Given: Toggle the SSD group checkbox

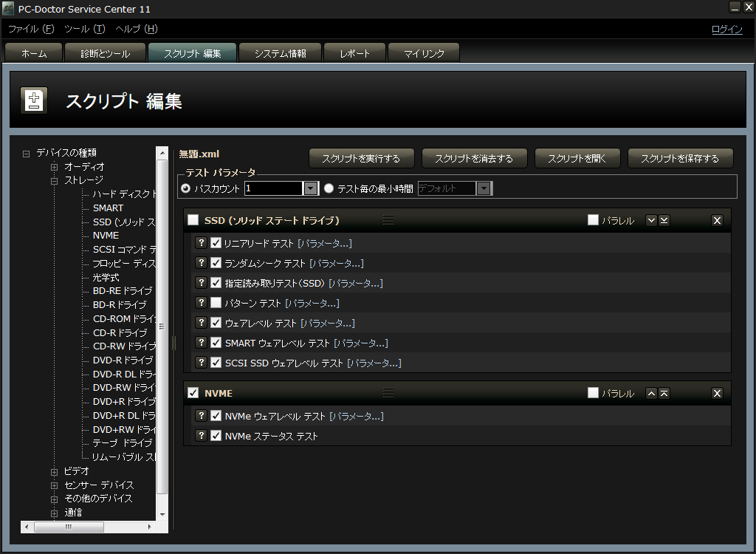Looking at the screenshot, I should click(193, 220).
